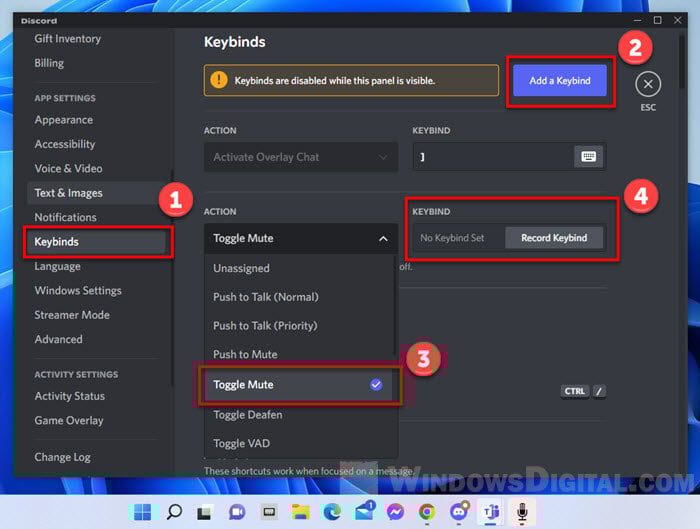Open the Activate Overlay Chat dropdown
The height and width of the screenshot is (529, 700).
(x=301, y=157)
